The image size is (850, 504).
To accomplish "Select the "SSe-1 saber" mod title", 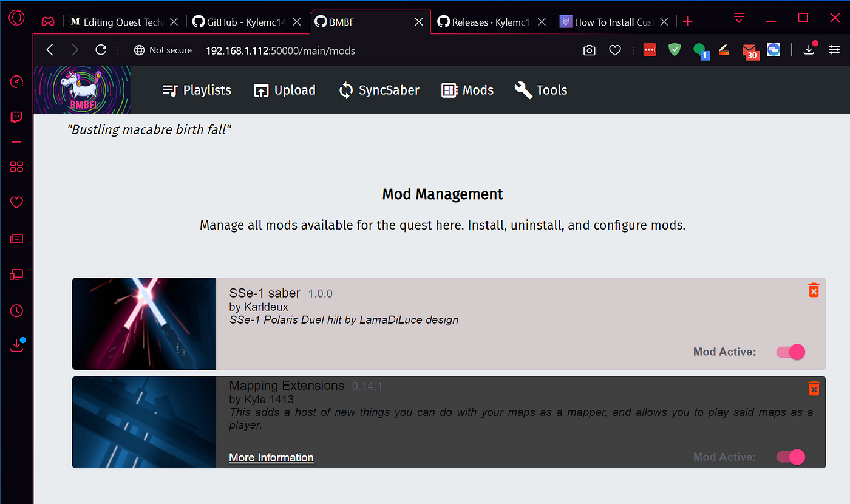I will click(x=265, y=293).
